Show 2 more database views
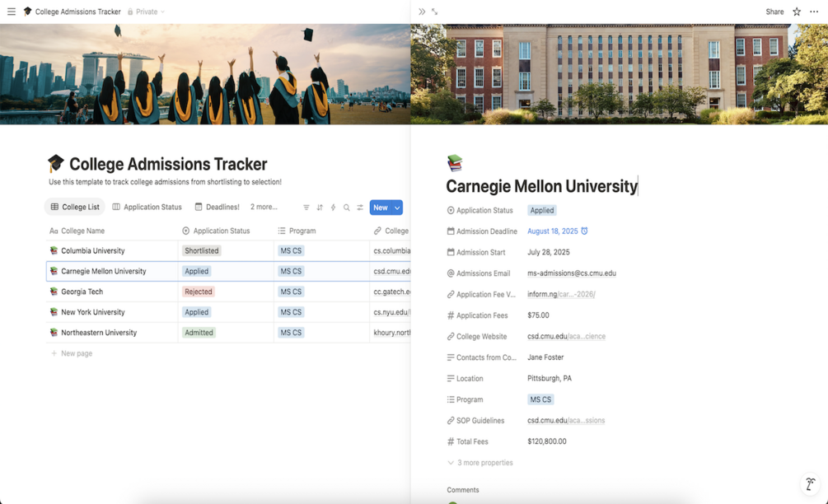Viewport: 828px width, 504px height. click(264, 207)
